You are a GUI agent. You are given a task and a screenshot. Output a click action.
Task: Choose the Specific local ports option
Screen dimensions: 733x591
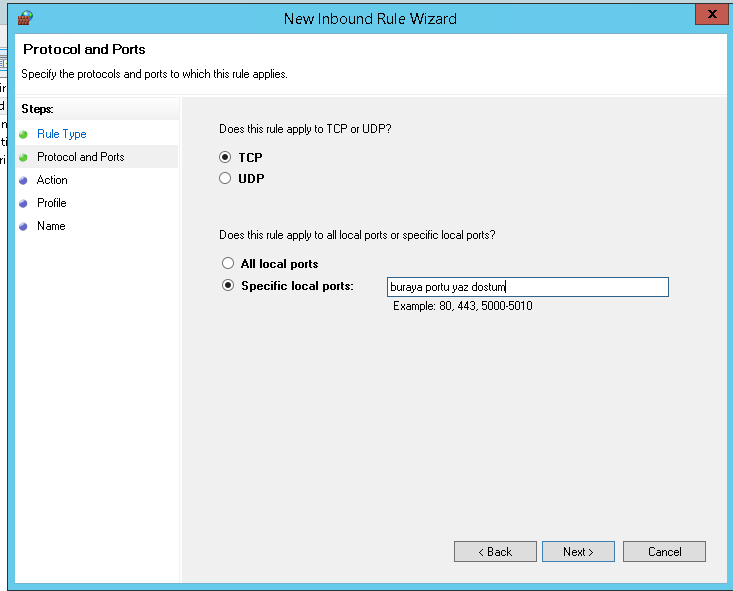point(228,285)
